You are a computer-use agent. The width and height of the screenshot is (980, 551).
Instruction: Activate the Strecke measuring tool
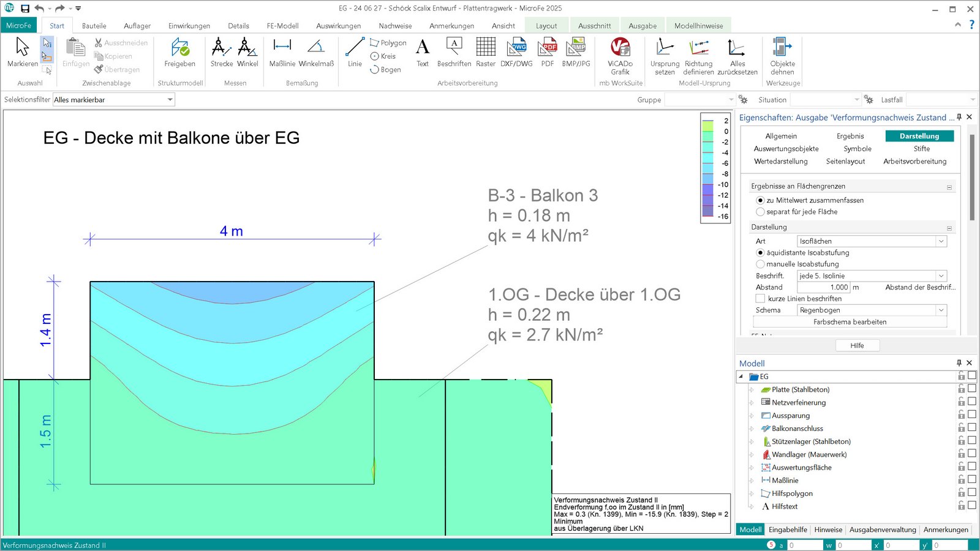[x=221, y=52]
